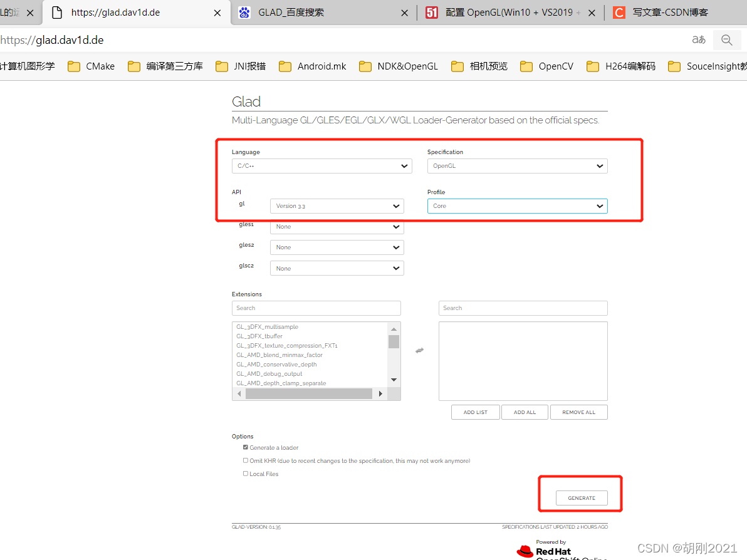This screenshot has height=560, width=747.
Task: Click the extensions list horizontal scrollbar thumb
Action: (309, 394)
